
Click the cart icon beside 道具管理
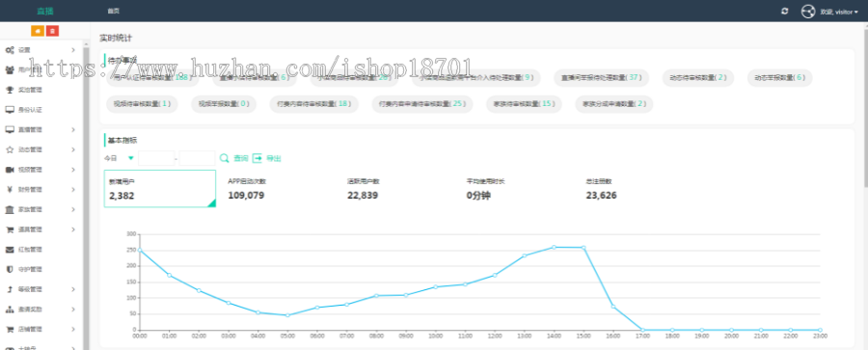(x=10, y=229)
